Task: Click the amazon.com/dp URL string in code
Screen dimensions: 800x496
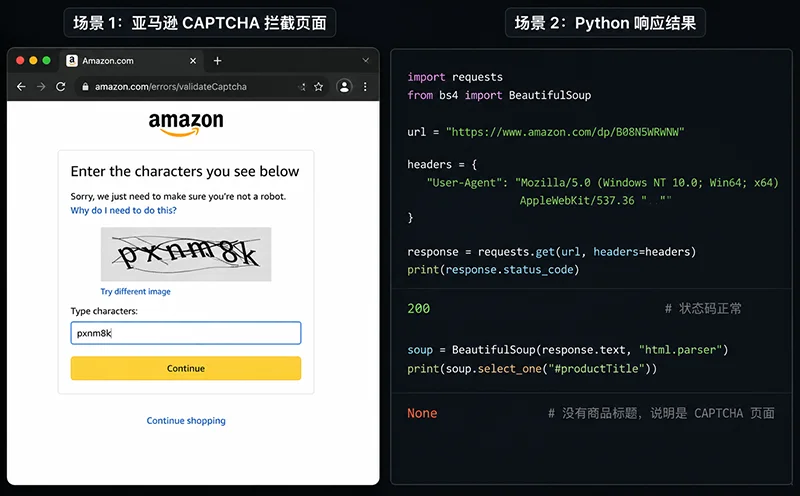Action: coord(565,132)
